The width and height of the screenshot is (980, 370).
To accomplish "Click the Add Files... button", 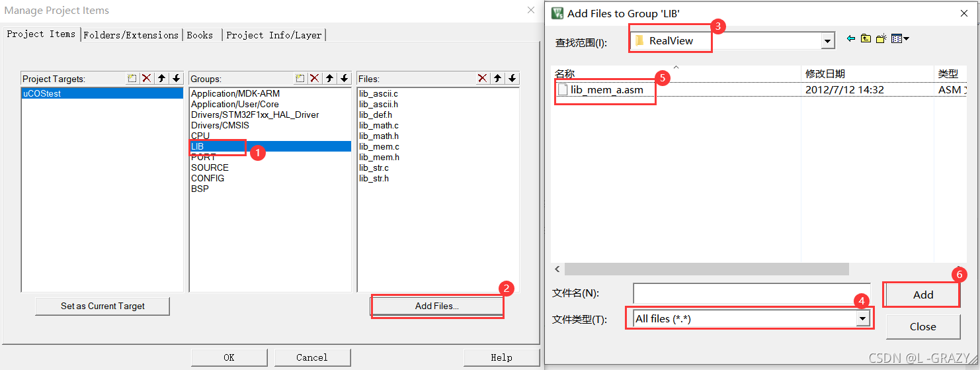I will [437, 306].
